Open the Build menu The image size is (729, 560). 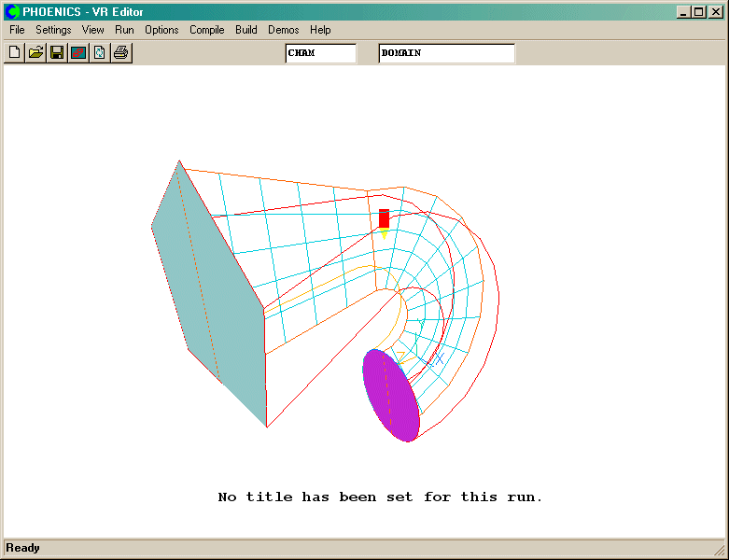(x=246, y=30)
